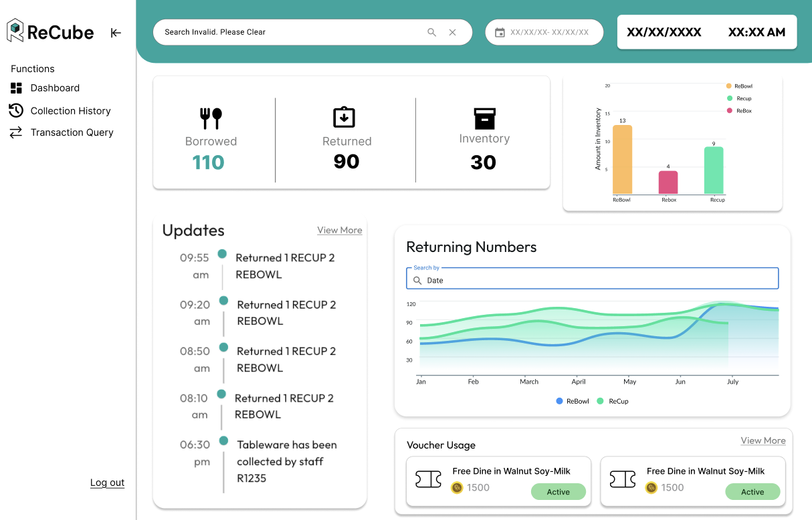This screenshot has width=812, height=520.
Task: Click the Search by Date field
Action: [x=593, y=279]
